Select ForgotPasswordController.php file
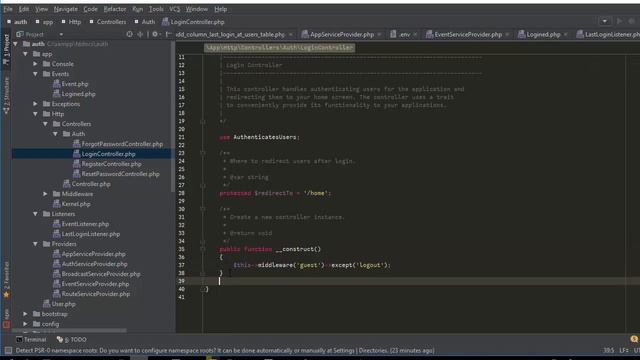Image resolution: width=640 pixels, height=360 pixels. (x=118, y=144)
